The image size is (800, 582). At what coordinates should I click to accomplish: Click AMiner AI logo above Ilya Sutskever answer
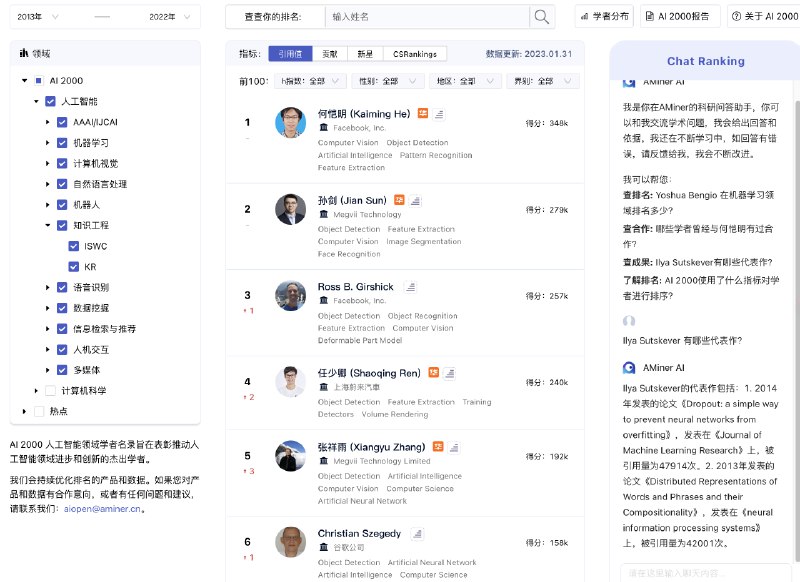pos(629,367)
